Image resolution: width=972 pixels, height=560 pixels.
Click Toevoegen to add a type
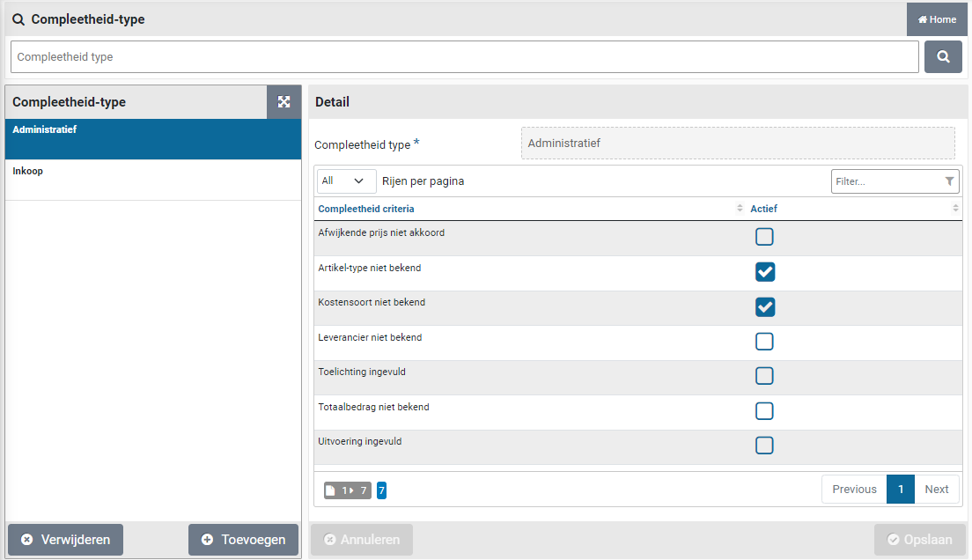coord(243,540)
